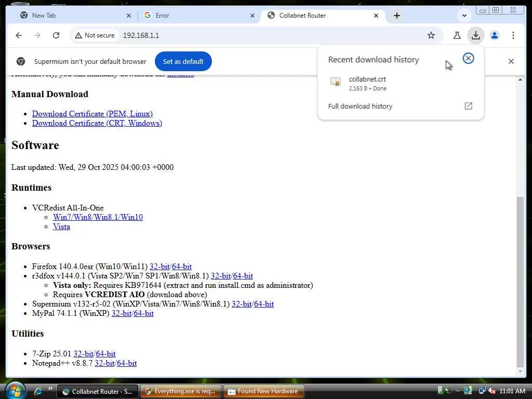Download r3dfox v144.0.1 32-bit

(220, 276)
